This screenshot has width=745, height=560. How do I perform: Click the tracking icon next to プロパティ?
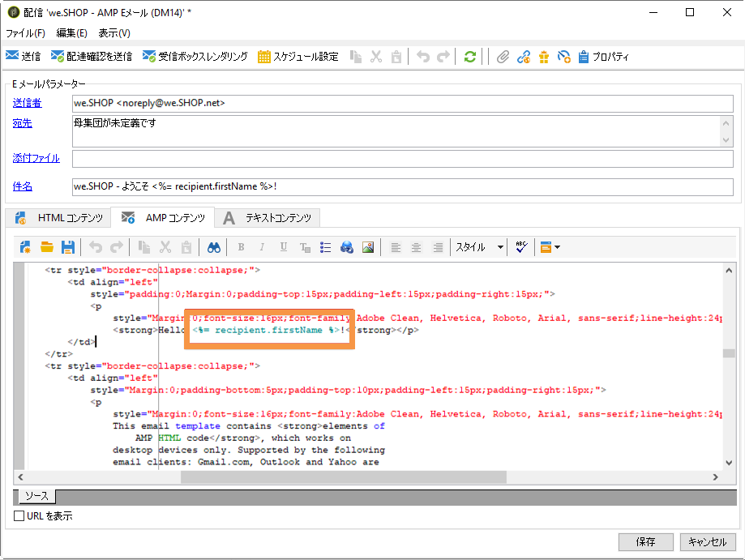coord(564,57)
